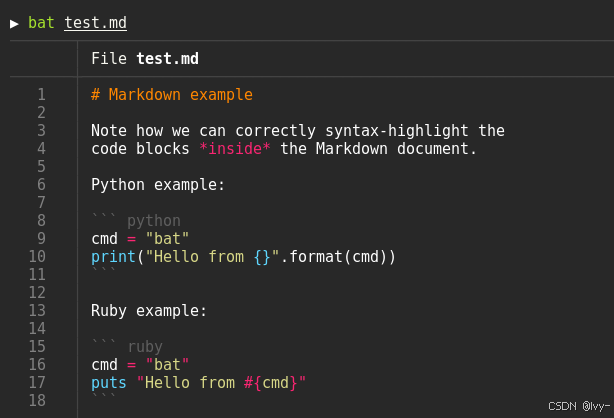Click the pink '=' operator on line 16

pos(132,366)
